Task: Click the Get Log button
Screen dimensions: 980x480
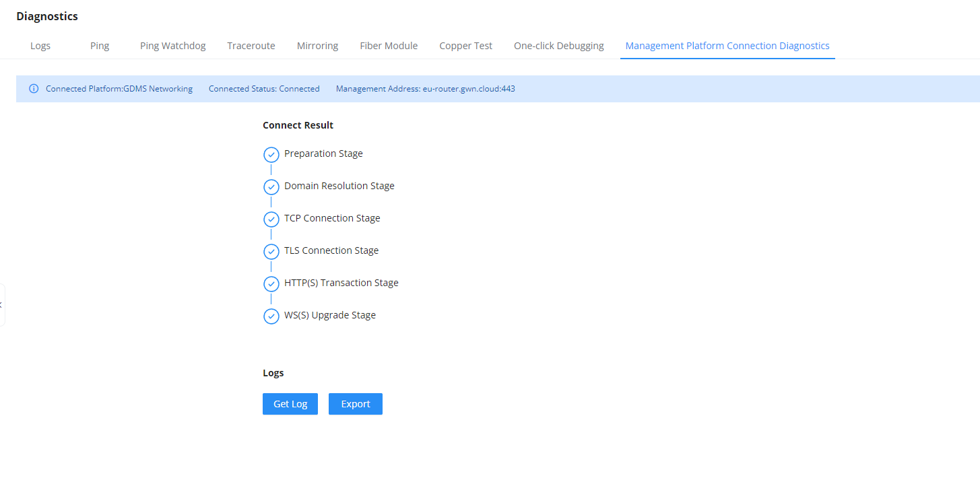Action: pyautogui.click(x=290, y=404)
